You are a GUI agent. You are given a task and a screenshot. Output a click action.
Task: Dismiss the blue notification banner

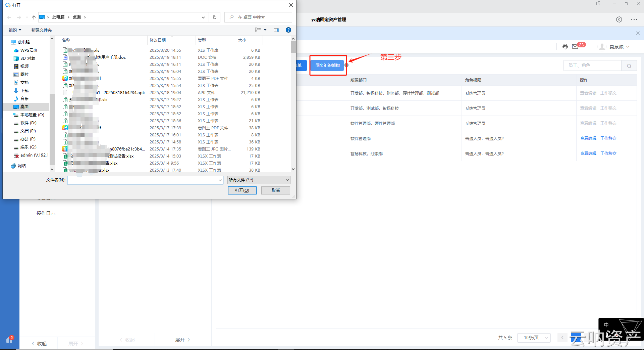tap(638, 33)
